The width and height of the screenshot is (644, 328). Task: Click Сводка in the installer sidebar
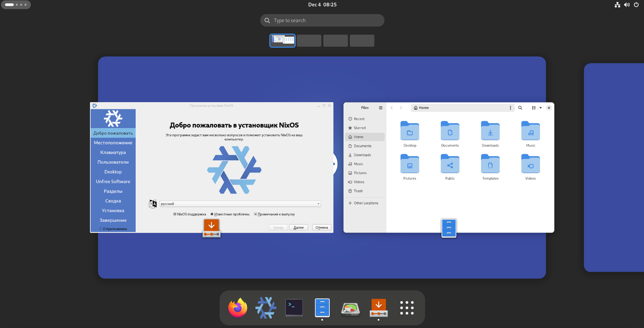tap(113, 201)
